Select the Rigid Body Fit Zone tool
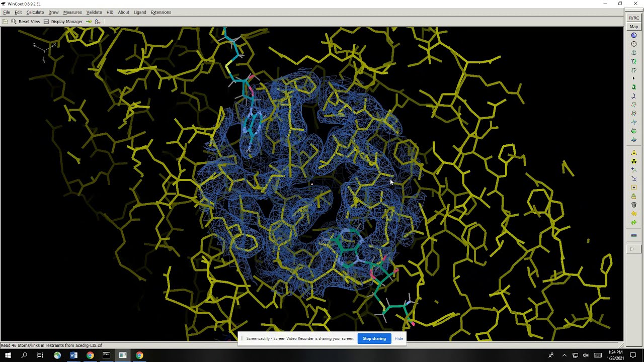This screenshot has height=362, width=644. pyautogui.click(x=634, y=61)
